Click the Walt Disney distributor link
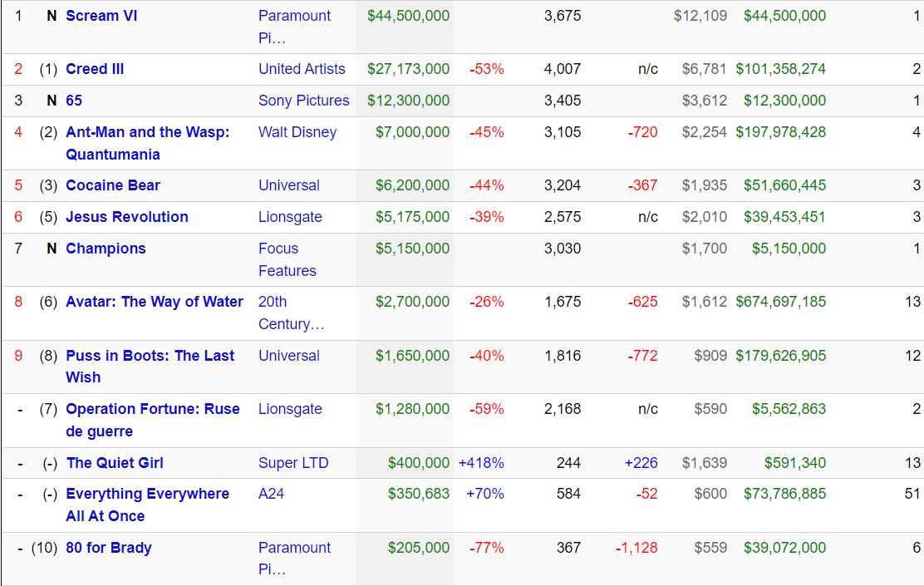This screenshot has width=924, height=586. [297, 133]
